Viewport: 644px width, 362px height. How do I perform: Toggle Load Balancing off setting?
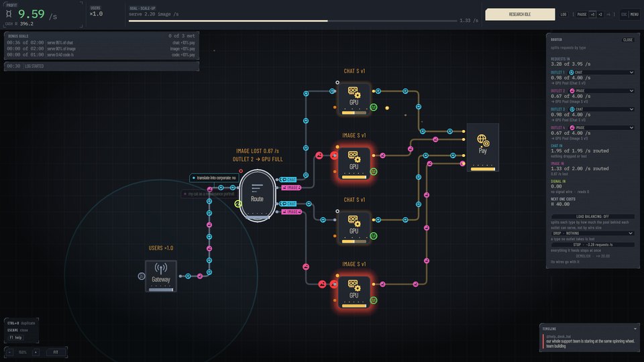click(592, 217)
